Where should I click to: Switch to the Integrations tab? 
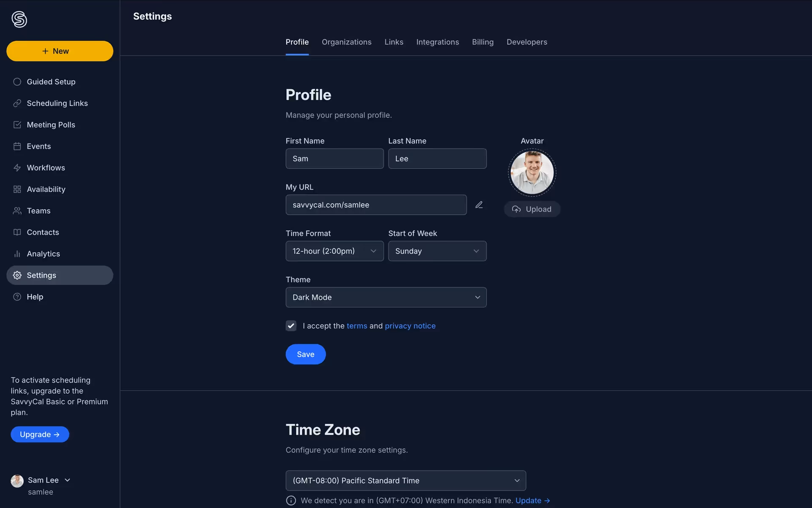click(x=437, y=42)
